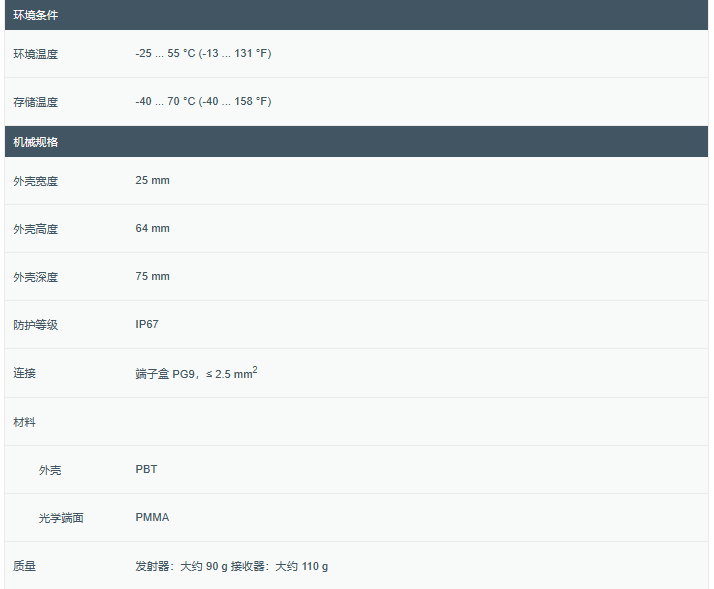Viewport: 714px width, 589px height.
Task: Select the 防护等级 label
Action: [x=36, y=325]
